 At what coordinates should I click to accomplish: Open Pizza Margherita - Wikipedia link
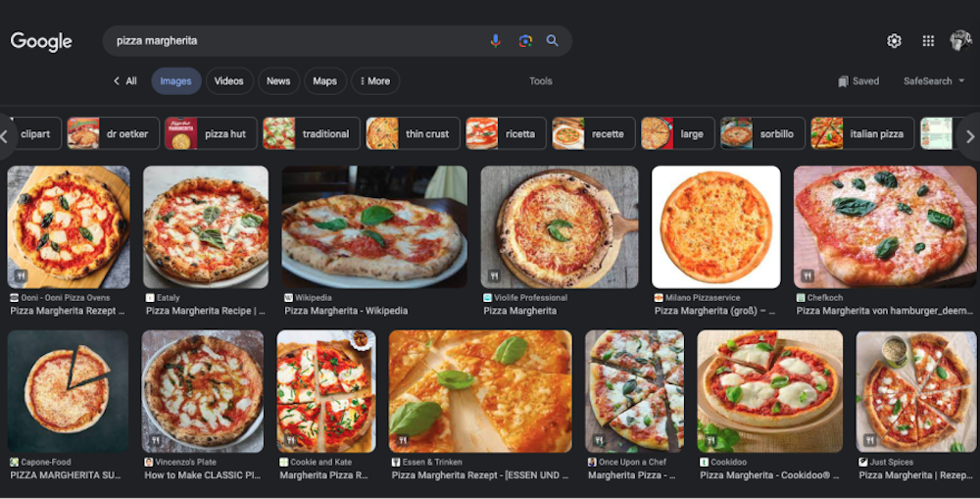(346, 311)
